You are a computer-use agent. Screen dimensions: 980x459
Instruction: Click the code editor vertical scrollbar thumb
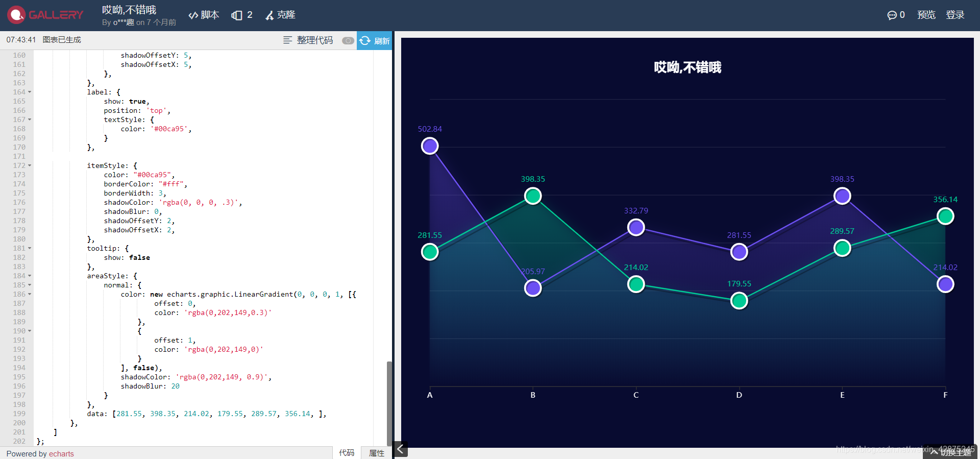pos(389,403)
